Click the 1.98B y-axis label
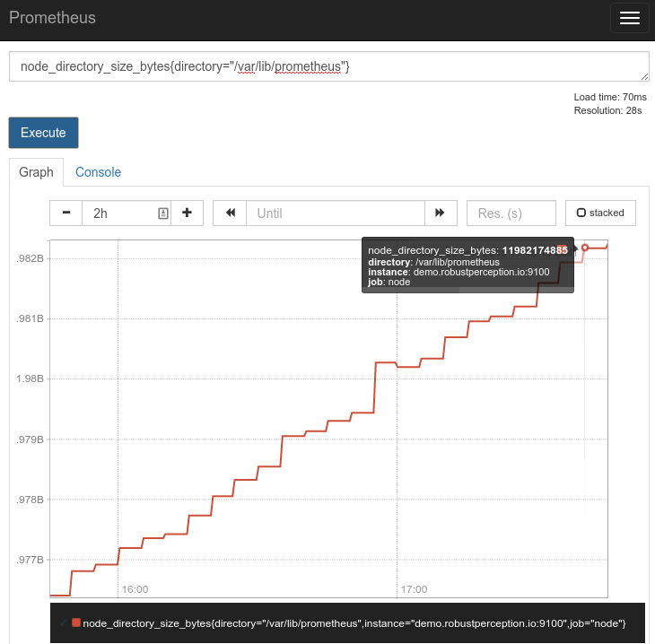This screenshot has width=655, height=644. coord(30,379)
